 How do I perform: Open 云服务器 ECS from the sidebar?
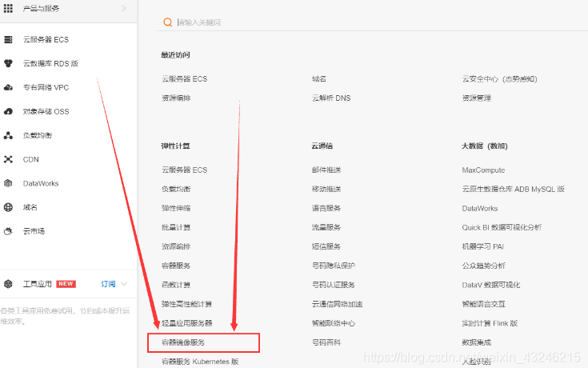coord(46,39)
